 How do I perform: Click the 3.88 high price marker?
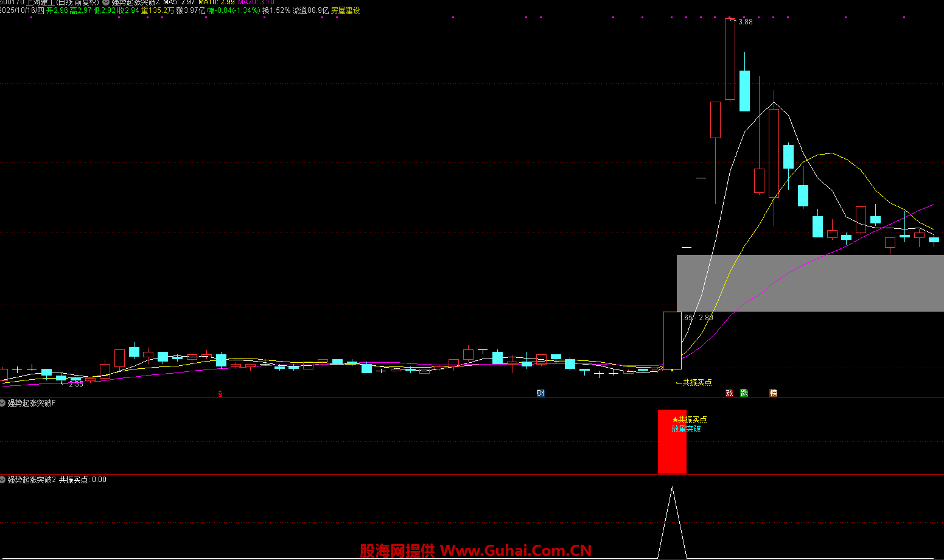[x=744, y=22]
